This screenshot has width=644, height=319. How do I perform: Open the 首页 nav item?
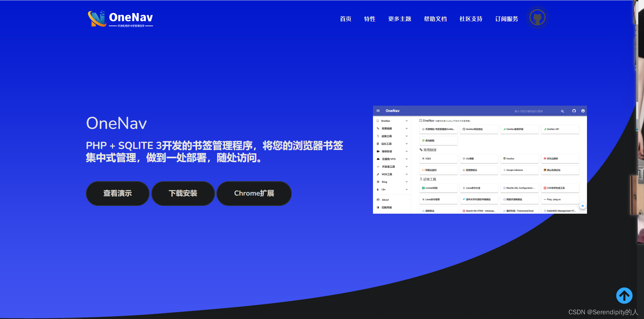coord(345,19)
